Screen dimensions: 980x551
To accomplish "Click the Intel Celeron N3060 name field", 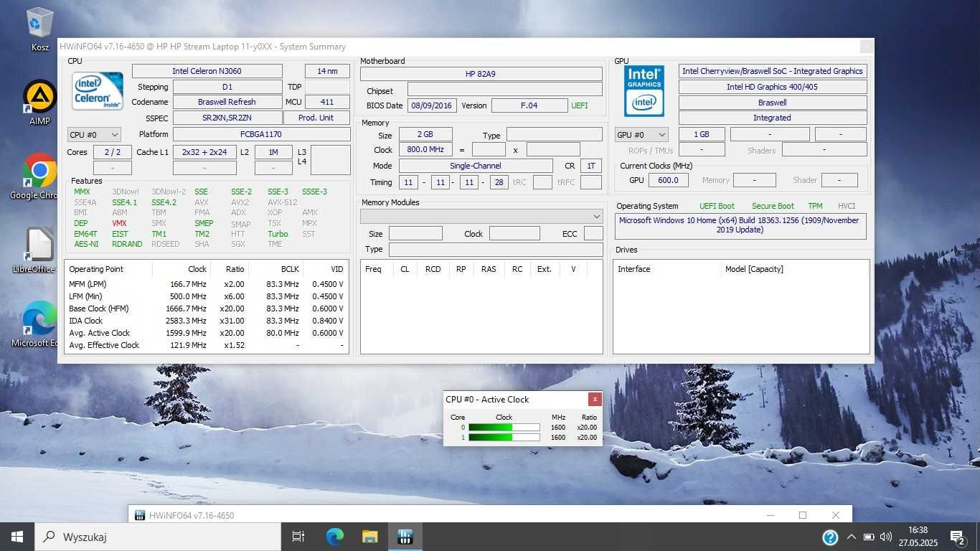I will [207, 71].
